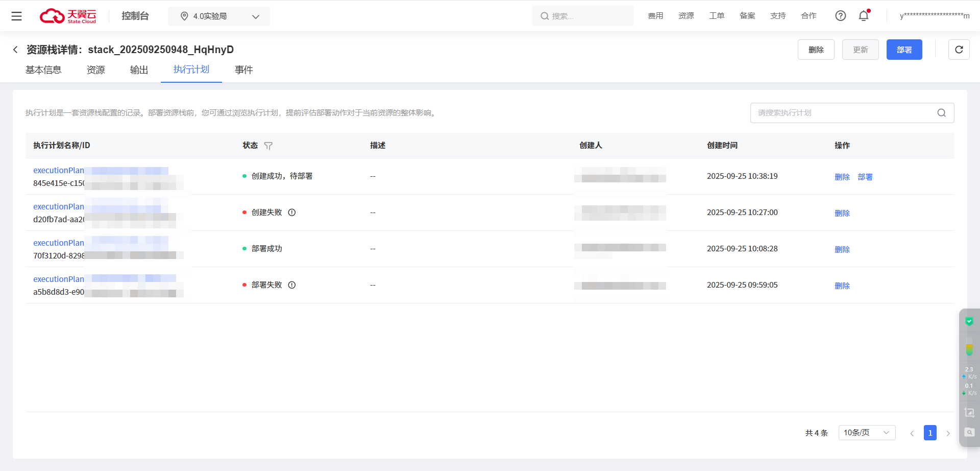
Task: Show info for 创建失败 status
Action: [x=292, y=213]
